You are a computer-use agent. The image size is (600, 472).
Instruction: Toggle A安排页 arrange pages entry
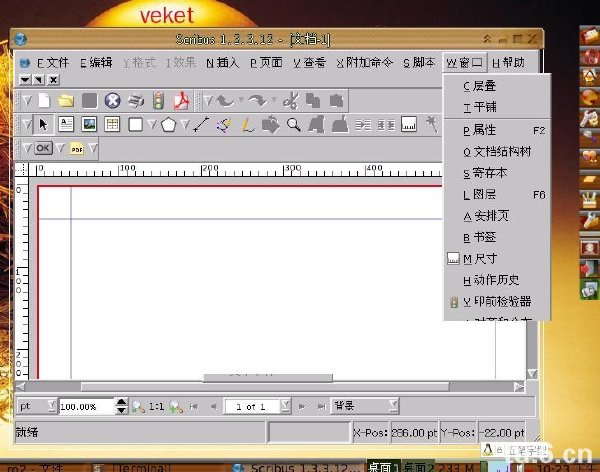pos(497,216)
